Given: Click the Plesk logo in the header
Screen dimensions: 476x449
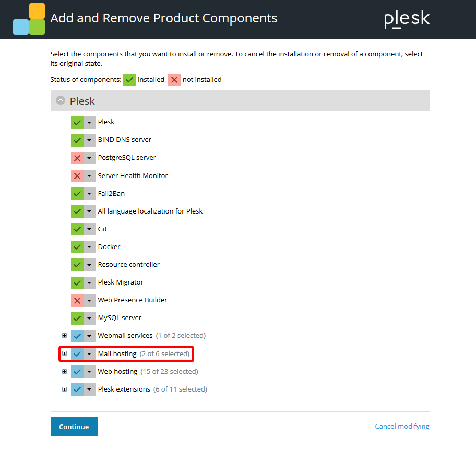Looking at the screenshot, I should pos(407,19).
